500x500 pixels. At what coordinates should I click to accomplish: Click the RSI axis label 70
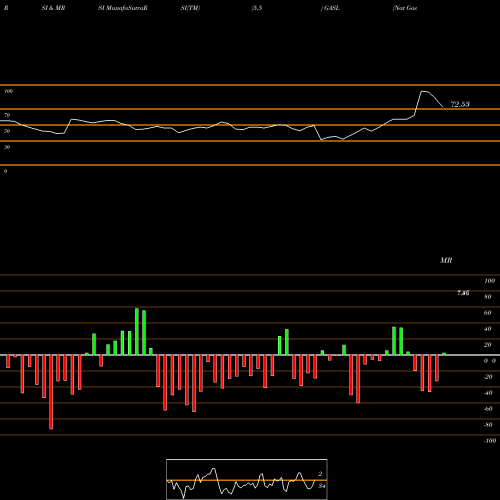pos(7,115)
